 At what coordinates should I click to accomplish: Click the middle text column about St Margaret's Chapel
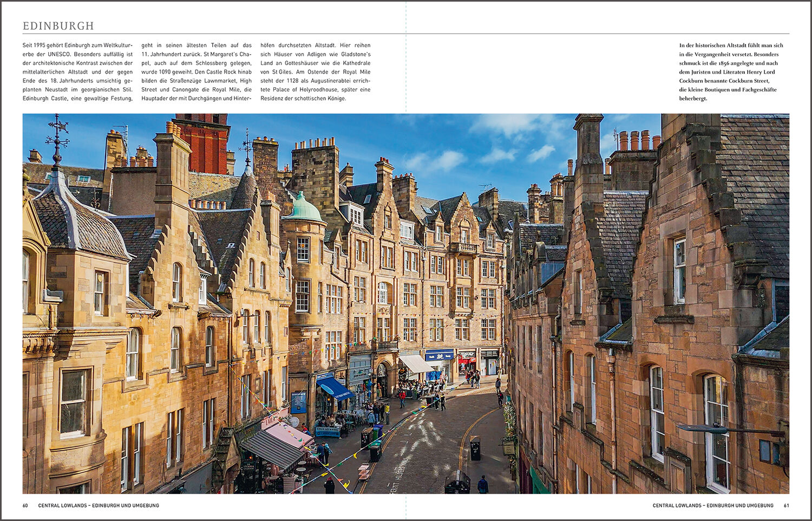click(197, 72)
